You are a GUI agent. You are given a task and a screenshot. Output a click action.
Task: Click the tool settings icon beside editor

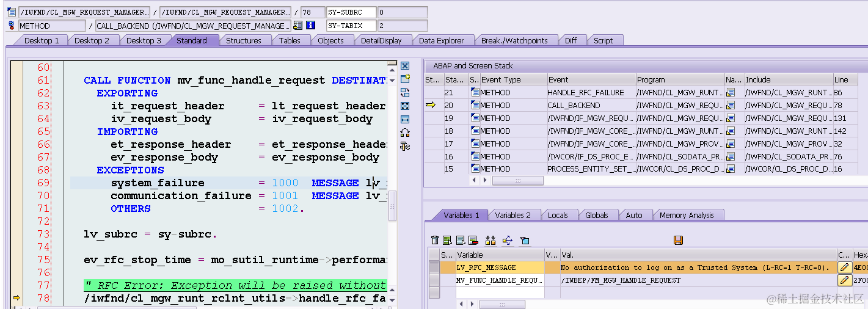(x=404, y=146)
